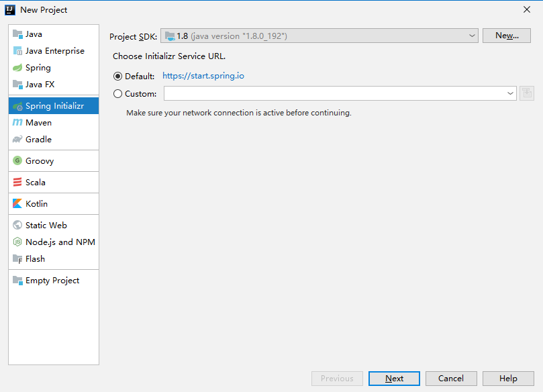Click the Java FX folder icon
This screenshot has width=543, height=392.
coord(17,84)
